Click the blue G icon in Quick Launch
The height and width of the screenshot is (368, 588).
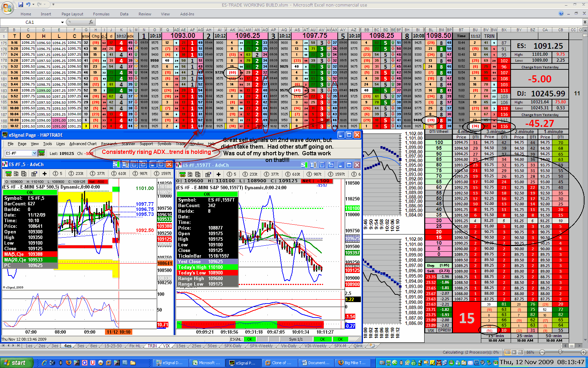(85, 363)
